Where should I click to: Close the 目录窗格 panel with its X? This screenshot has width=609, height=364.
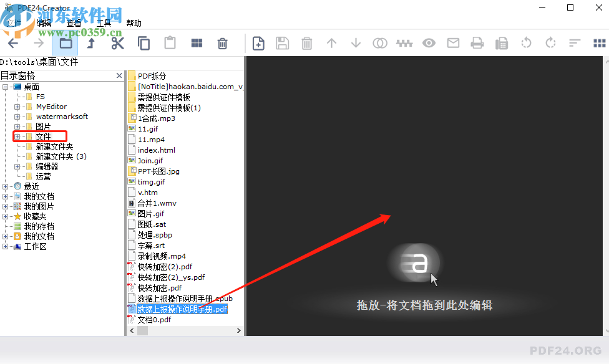coord(119,75)
